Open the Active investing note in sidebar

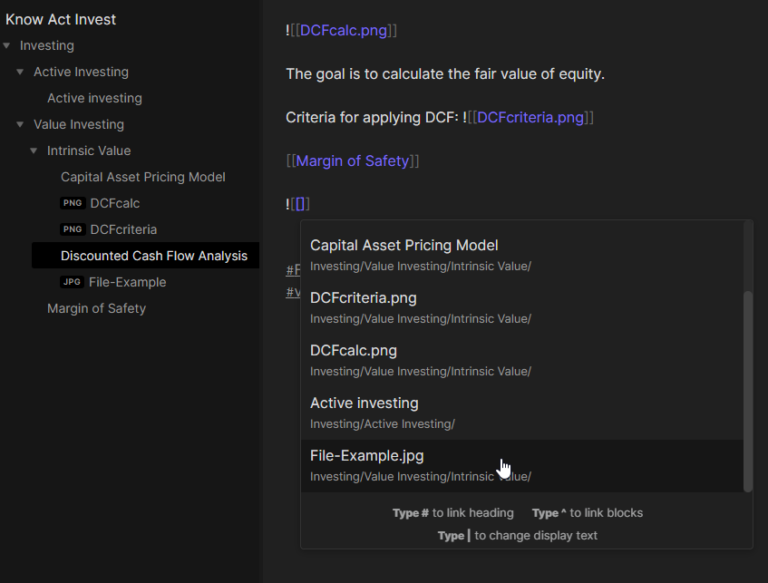coord(94,98)
